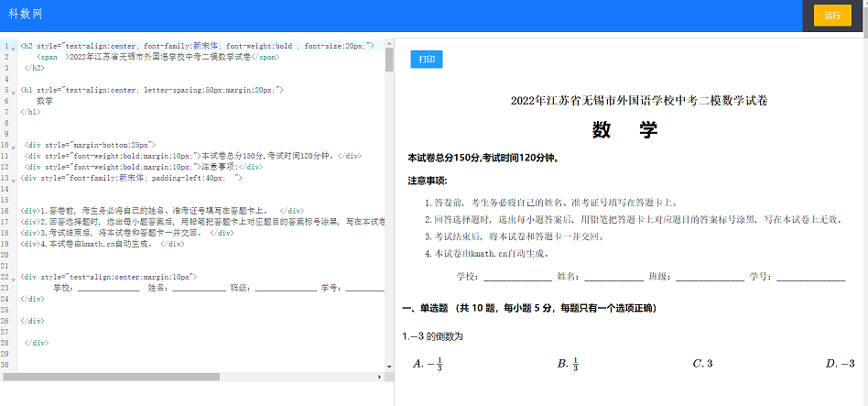Click the preview title 2022年江苏省无锡市外国语学校中考二模数学试卷
The height and width of the screenshot is (406, 868).
(639, 100)
